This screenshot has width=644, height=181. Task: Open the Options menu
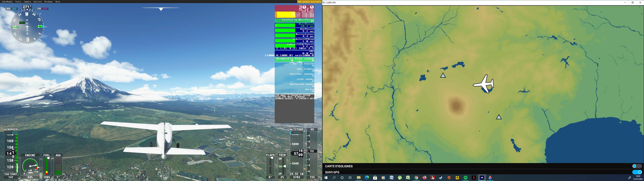38,2
